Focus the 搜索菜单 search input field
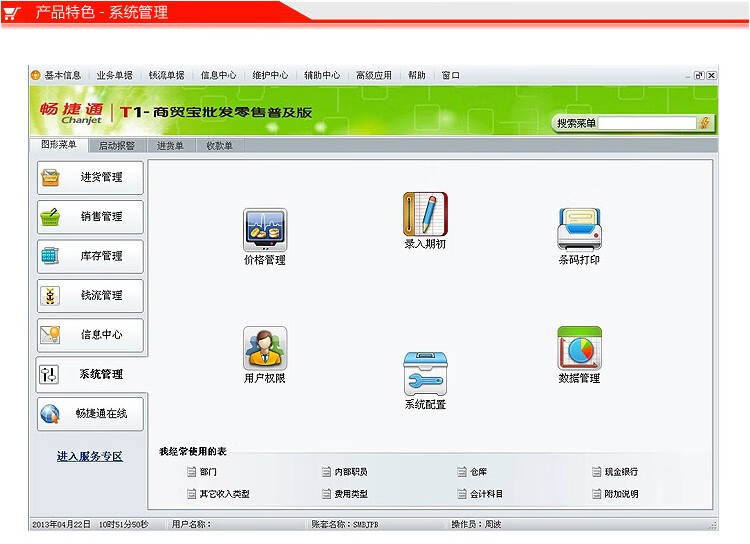 [647, 123]
